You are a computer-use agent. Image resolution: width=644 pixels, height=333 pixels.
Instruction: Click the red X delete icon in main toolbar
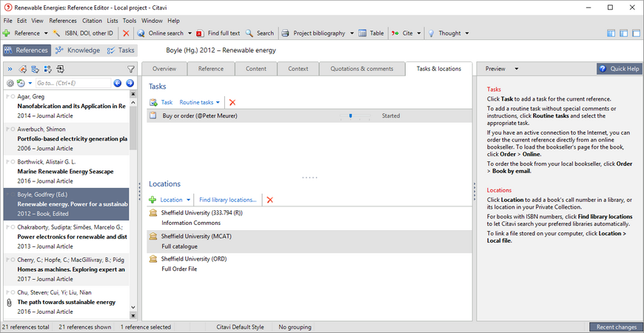pos(126,33)
